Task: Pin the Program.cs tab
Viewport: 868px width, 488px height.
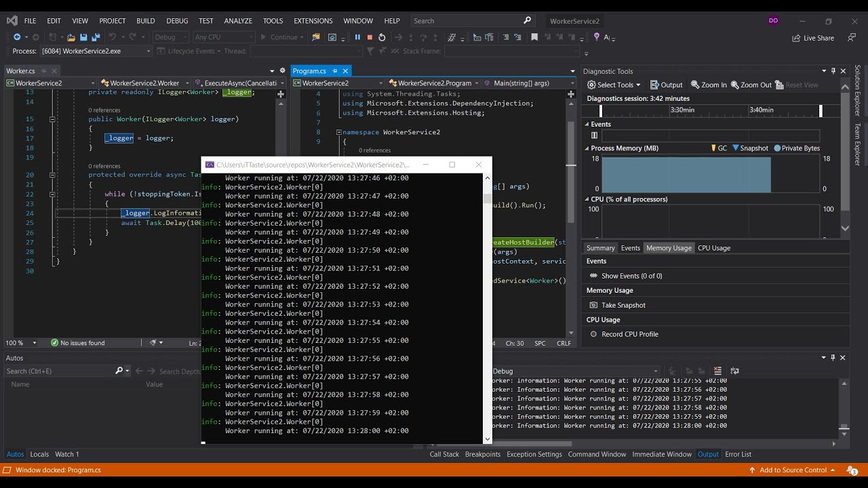Action: 334,70
